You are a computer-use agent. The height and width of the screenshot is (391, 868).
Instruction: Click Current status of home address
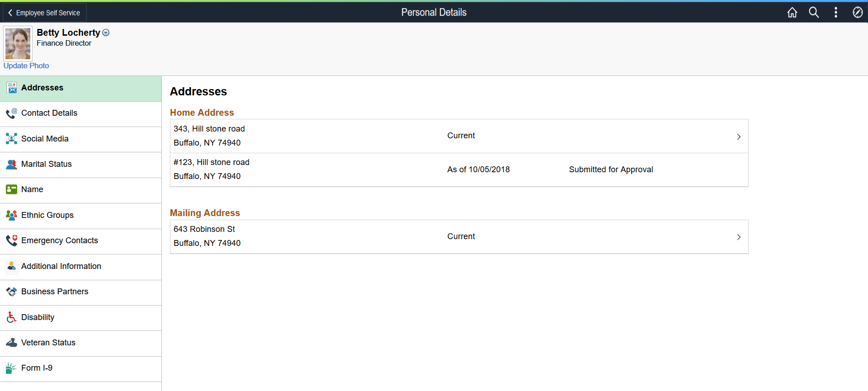pos(461,136)
